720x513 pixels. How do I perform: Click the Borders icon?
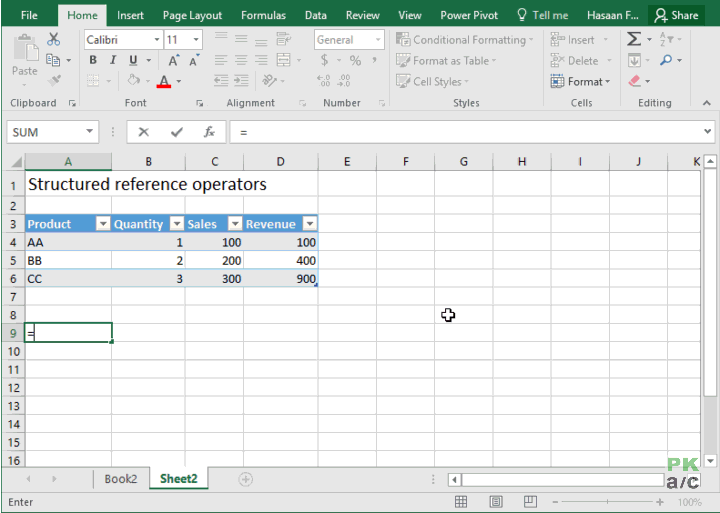[x=93, y=81]
